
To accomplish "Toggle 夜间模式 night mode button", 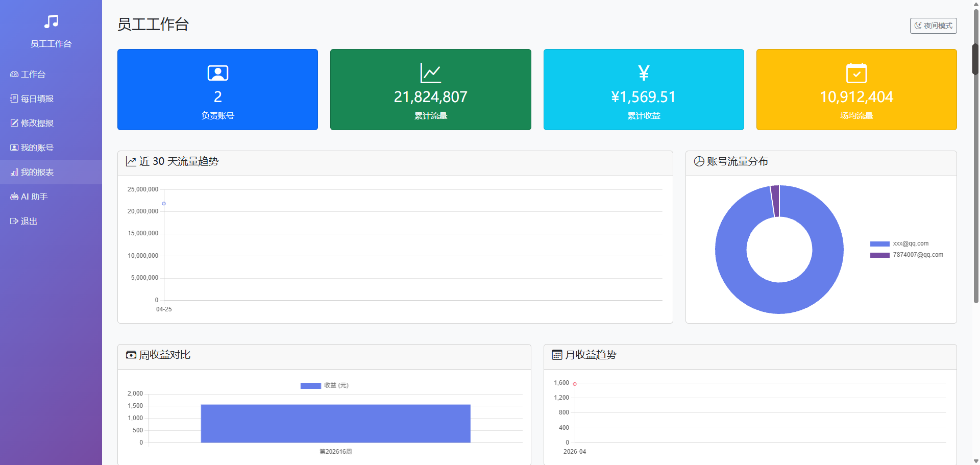I will (x=933, y=26).
